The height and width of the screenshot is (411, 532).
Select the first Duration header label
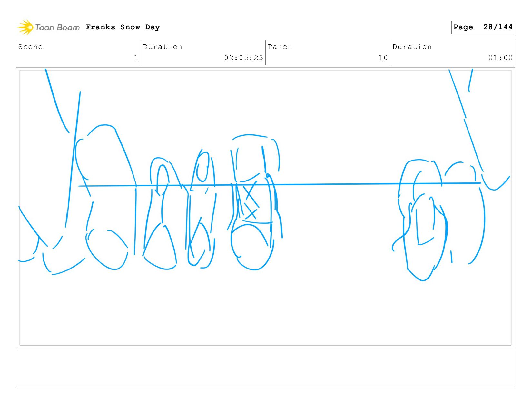coord(163,47)
